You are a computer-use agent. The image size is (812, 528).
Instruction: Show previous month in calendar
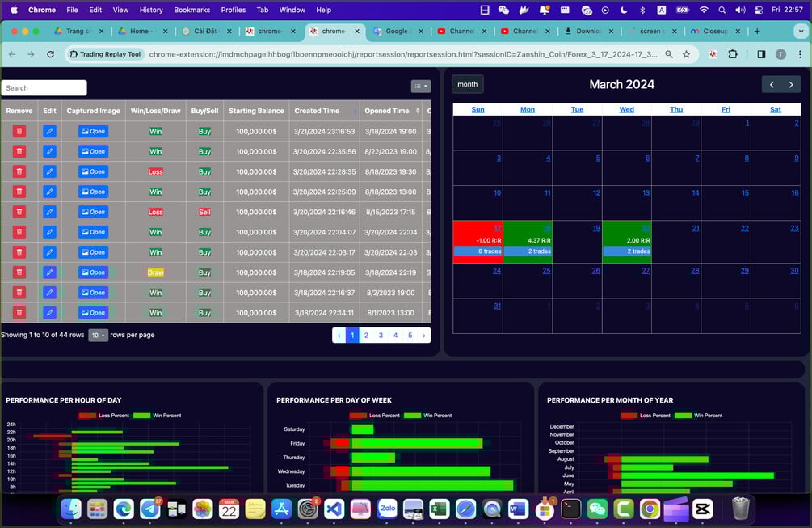point(772,84)
